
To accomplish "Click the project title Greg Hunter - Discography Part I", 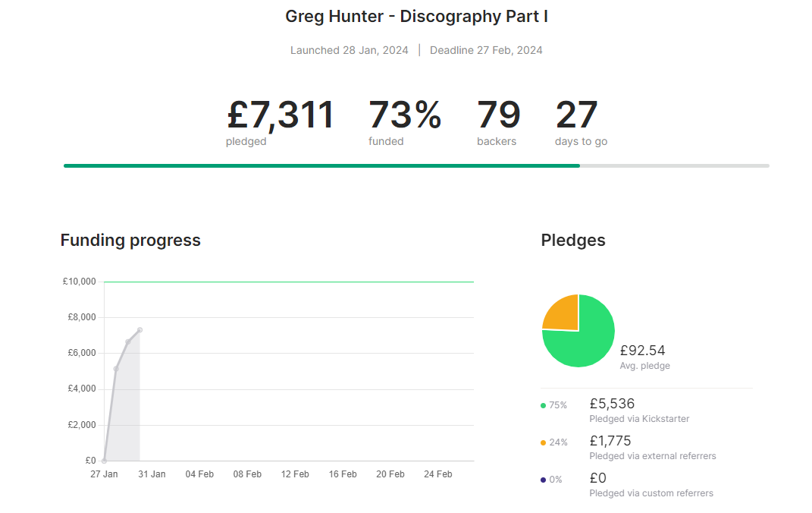I will click(416, 16).
